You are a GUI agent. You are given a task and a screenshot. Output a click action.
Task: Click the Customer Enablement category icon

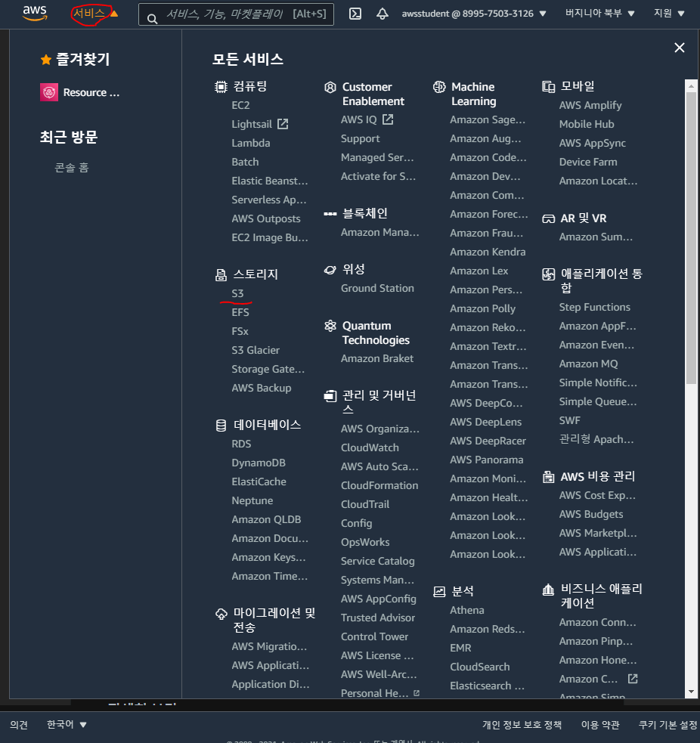[x=330, y=87]
